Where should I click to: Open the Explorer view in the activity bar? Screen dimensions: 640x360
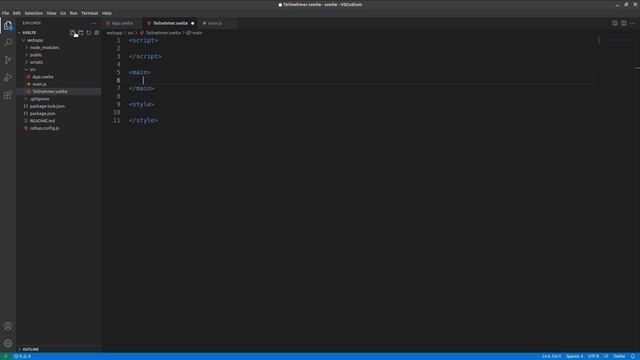pos(8,26)
